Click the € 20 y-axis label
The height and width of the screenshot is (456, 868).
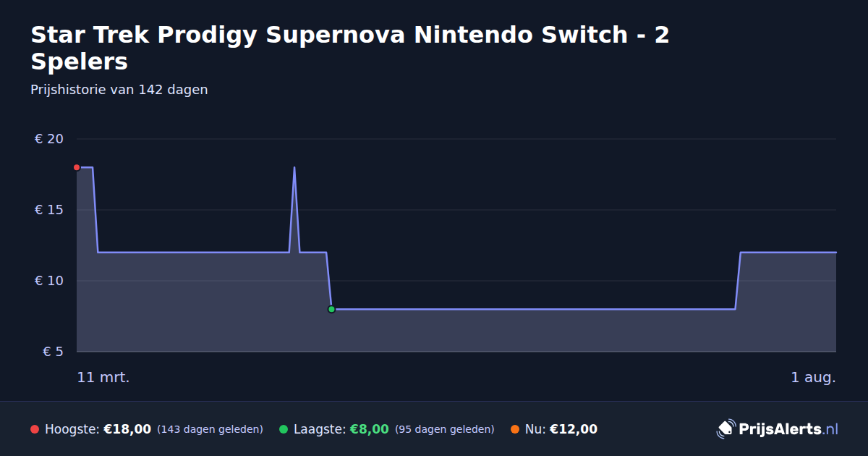(49, 139)
